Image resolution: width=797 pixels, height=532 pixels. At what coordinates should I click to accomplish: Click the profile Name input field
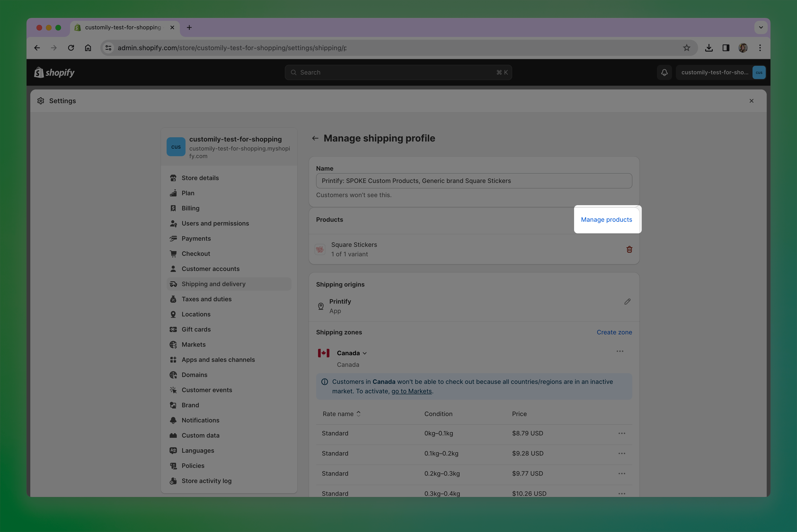click(x=474, y=181)
